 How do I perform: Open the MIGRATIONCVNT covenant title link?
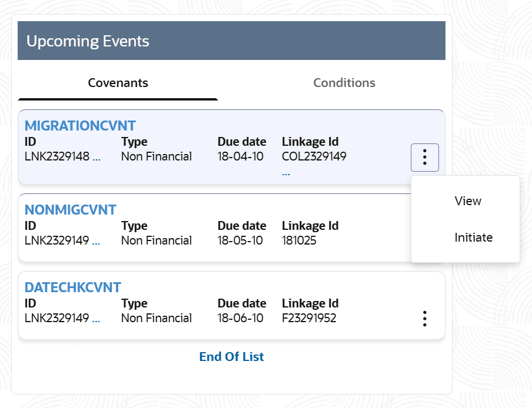[80, 126]
